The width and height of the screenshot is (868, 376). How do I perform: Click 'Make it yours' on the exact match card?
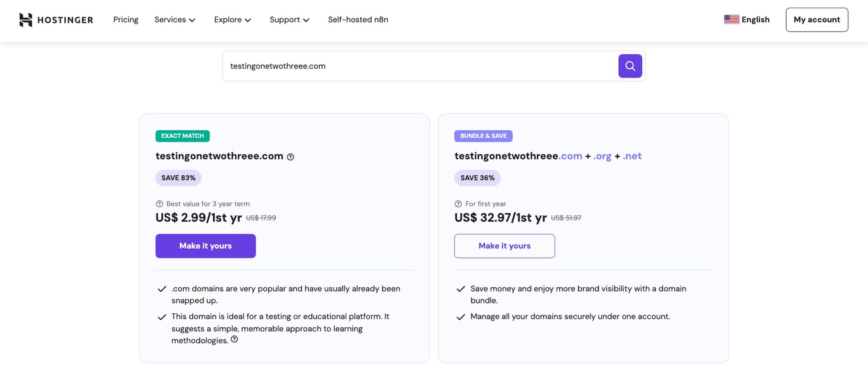click(205, 246)
